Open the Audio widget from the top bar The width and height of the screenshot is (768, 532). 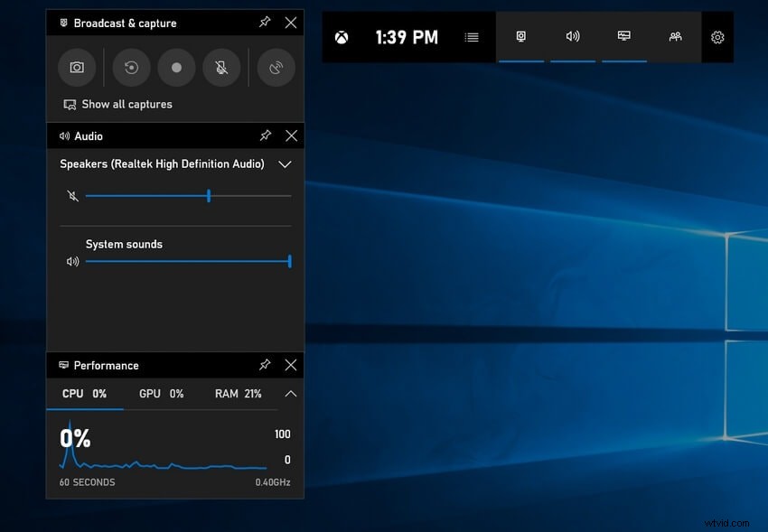572,37
